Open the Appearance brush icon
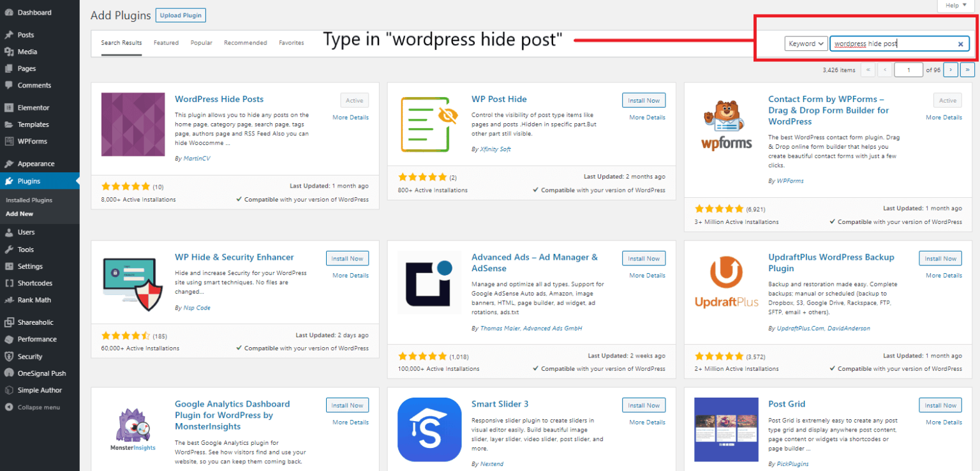The width and height of the screenshot is (980, 471). pos(8,164)
